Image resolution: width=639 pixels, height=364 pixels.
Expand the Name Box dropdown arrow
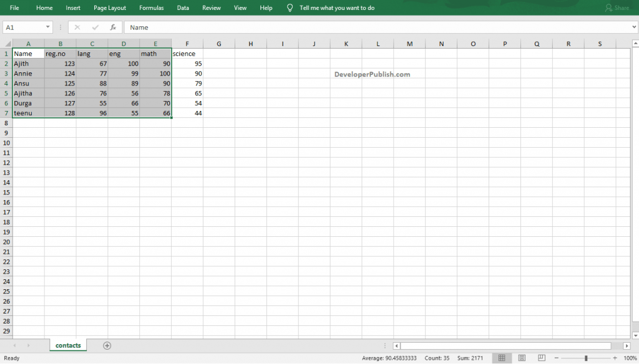(47, 27)
